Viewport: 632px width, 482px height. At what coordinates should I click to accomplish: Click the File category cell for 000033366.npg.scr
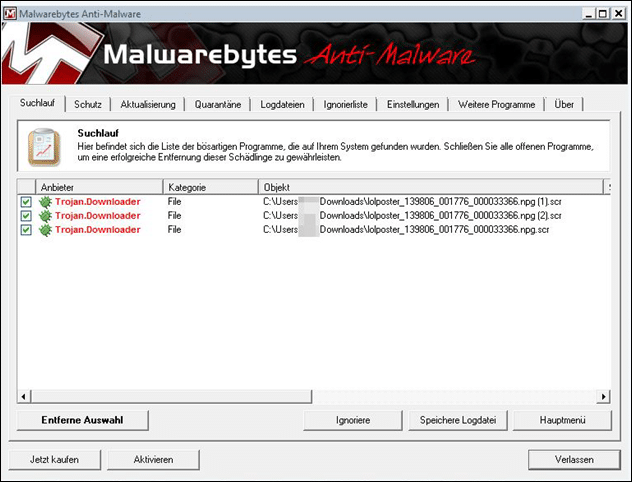pos(175,230)
